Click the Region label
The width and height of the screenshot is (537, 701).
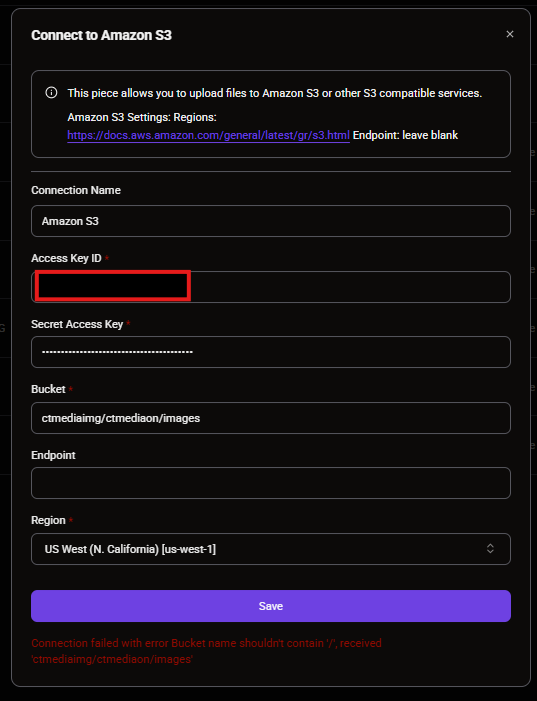pos(48,520)
